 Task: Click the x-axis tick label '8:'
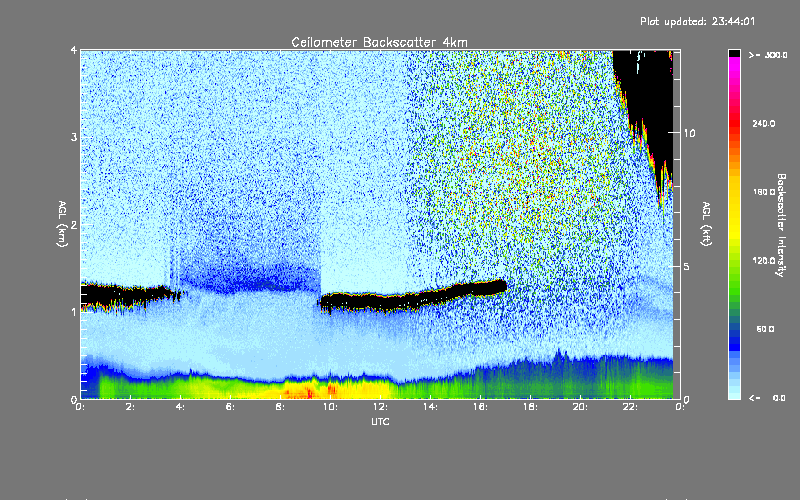point(280,407)
